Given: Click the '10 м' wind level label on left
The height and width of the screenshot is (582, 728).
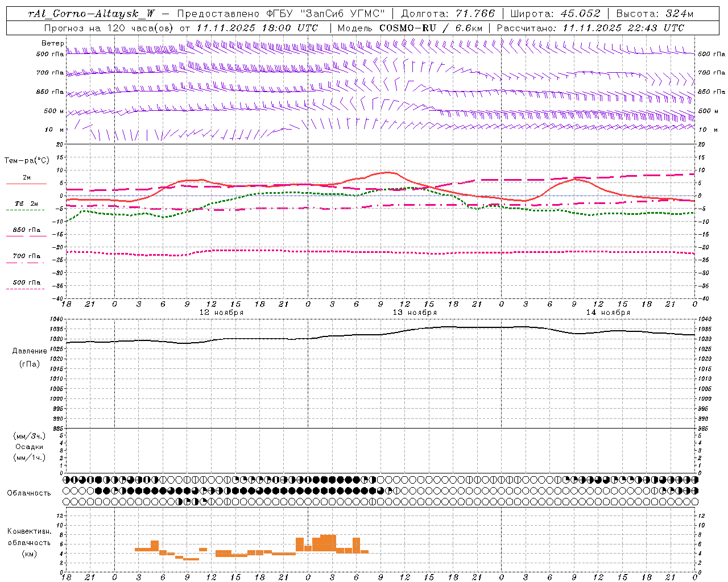Looking at the screenshot, I should tap(55, 130).
